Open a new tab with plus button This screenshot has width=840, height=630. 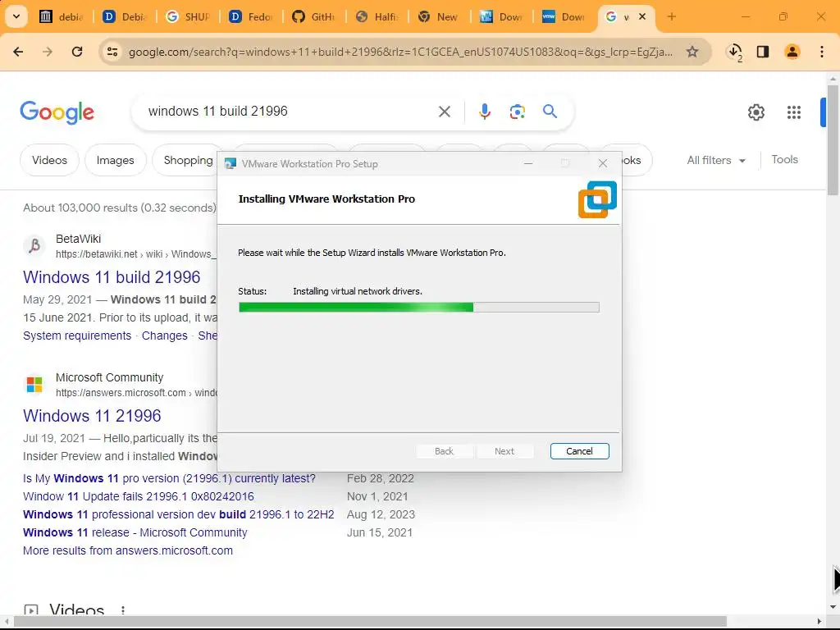[671, 16]
